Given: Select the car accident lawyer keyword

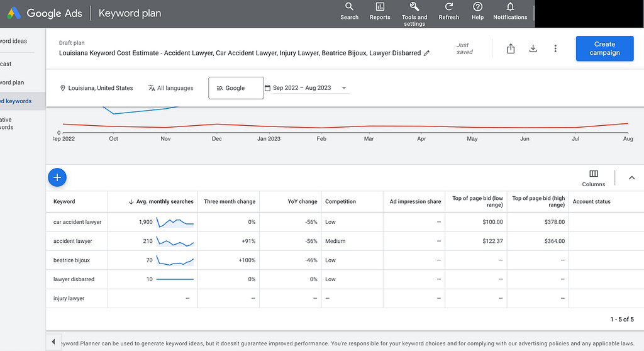Looking at the screenshot, I should coord(77,222).
